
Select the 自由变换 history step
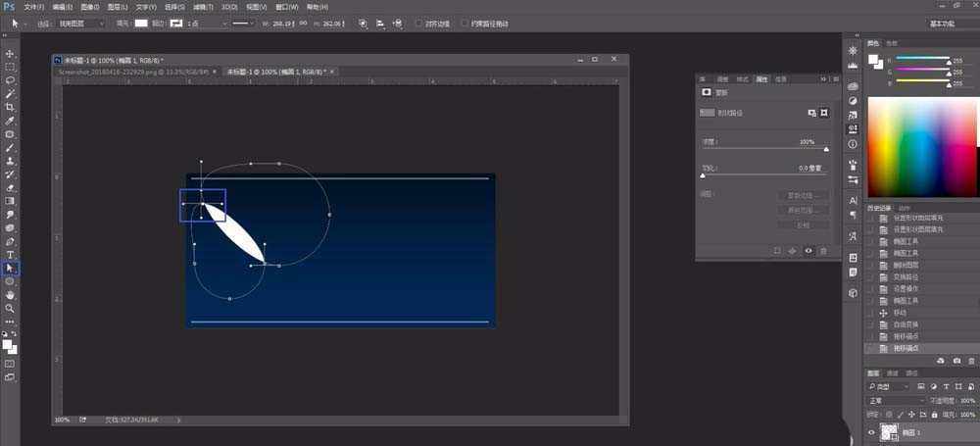[x=905, y=324]
